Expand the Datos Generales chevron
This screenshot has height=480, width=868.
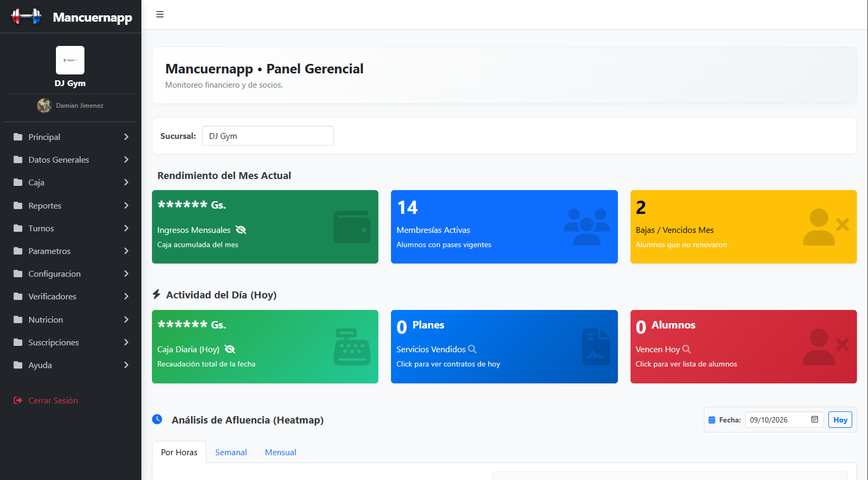click(x=126, y=159)
